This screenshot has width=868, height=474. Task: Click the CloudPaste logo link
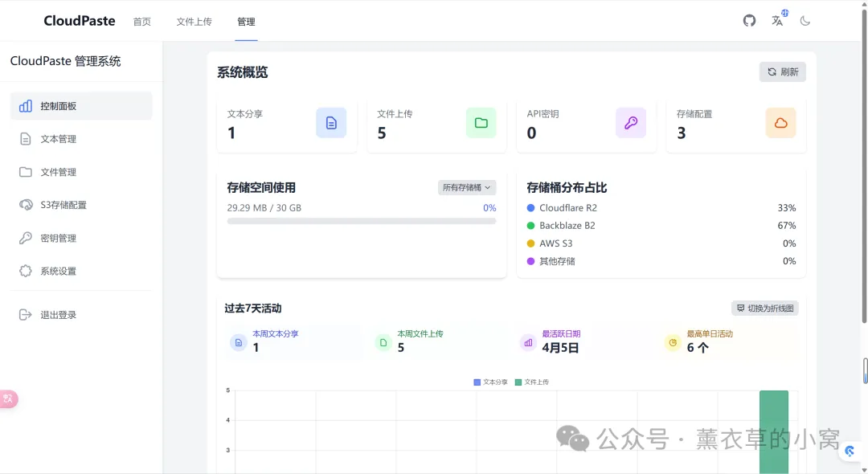[80, 21]
